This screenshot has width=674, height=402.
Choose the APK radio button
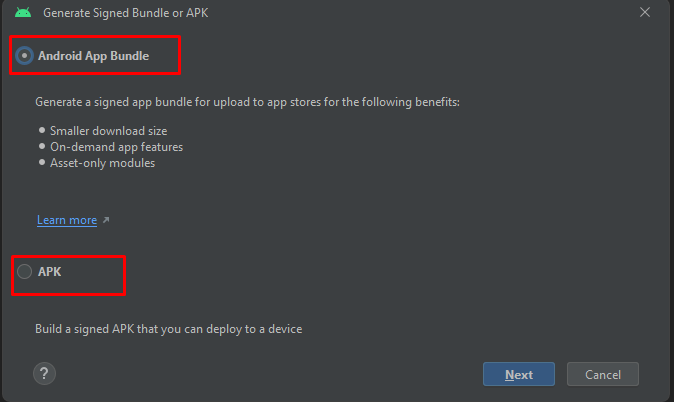click(x=25, y=271)
